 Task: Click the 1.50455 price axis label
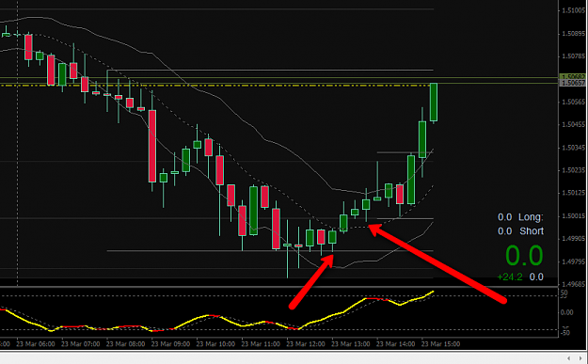click(x=573, y=124)
